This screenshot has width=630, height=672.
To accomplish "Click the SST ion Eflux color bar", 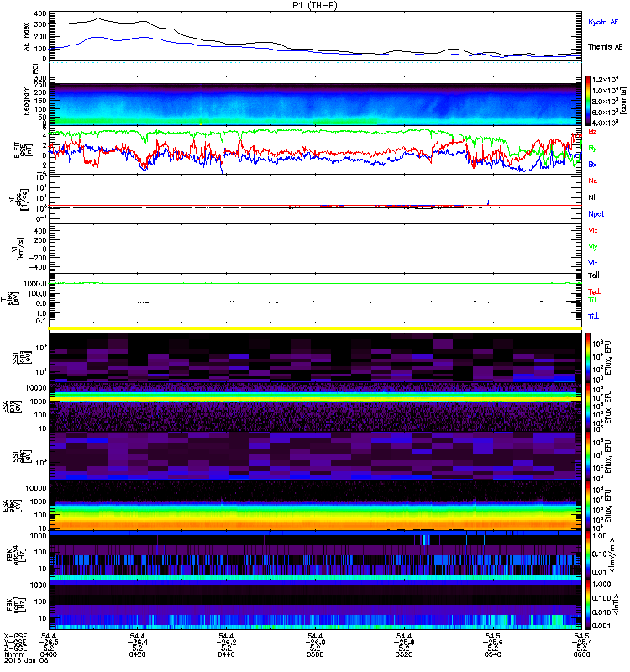I will click(x=588, y=358).
